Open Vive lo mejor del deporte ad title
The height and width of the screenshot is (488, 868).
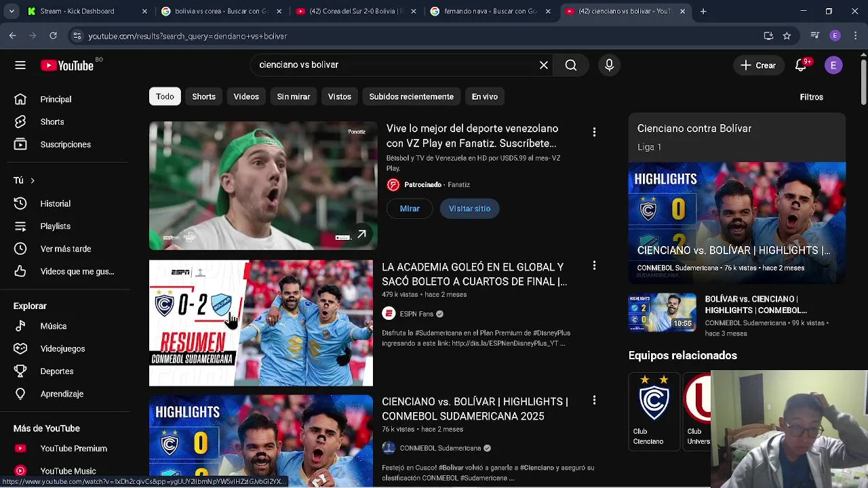coord(472,136)
